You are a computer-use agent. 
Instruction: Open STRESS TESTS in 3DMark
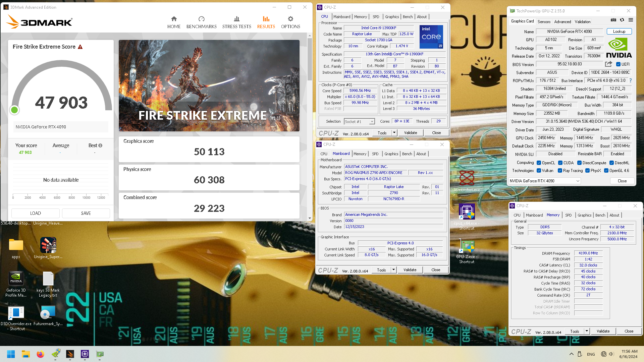[x=236, y=22]
